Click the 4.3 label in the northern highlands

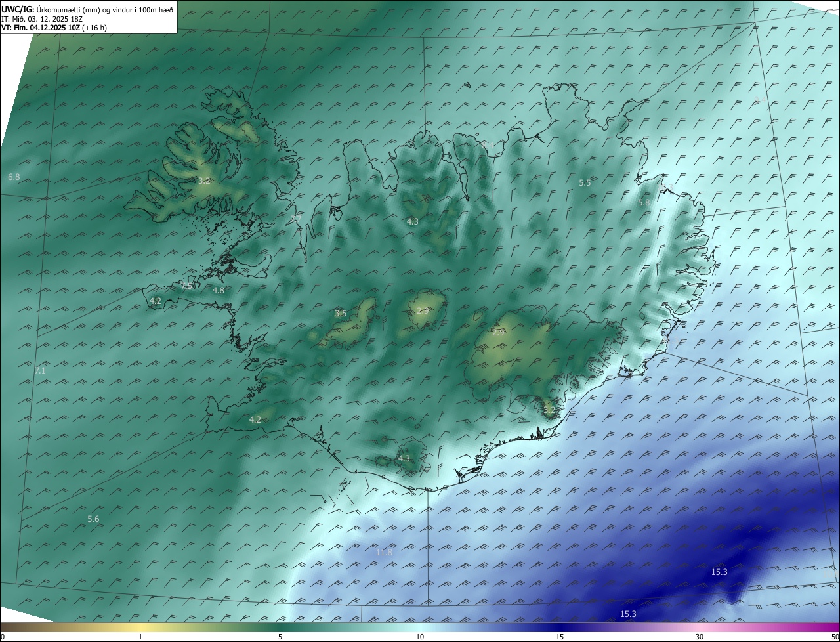[x=412, y=222]
